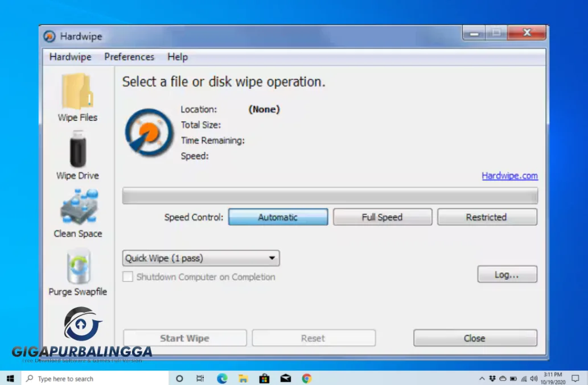Open the Mail app on the taskbar
The image size is (588, 385).
[x=286, y=378]
